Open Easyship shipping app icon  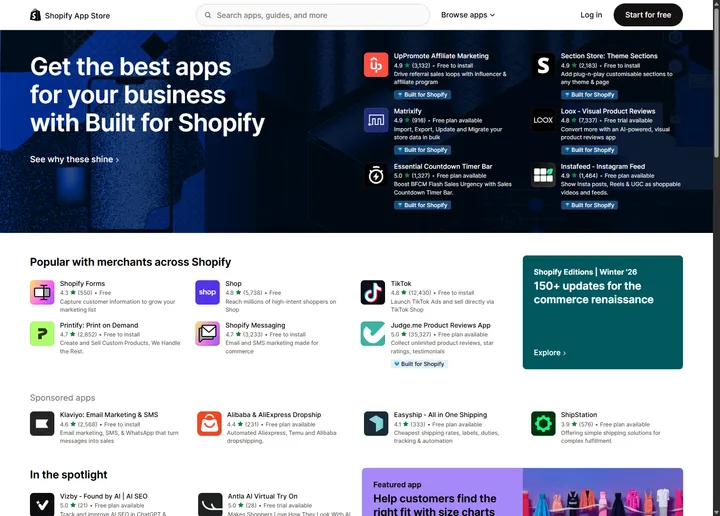(376, 423)
